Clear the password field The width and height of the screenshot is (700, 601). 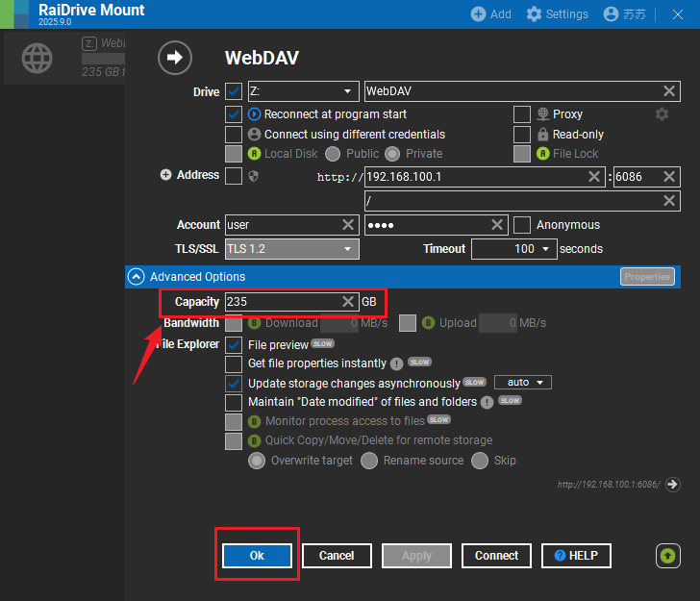coord(497,224)
